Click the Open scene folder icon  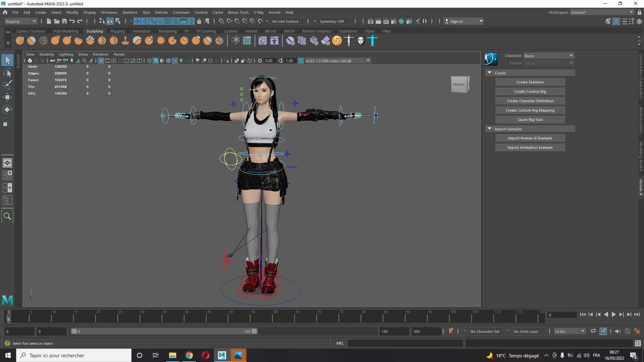[x=56, y=21]
